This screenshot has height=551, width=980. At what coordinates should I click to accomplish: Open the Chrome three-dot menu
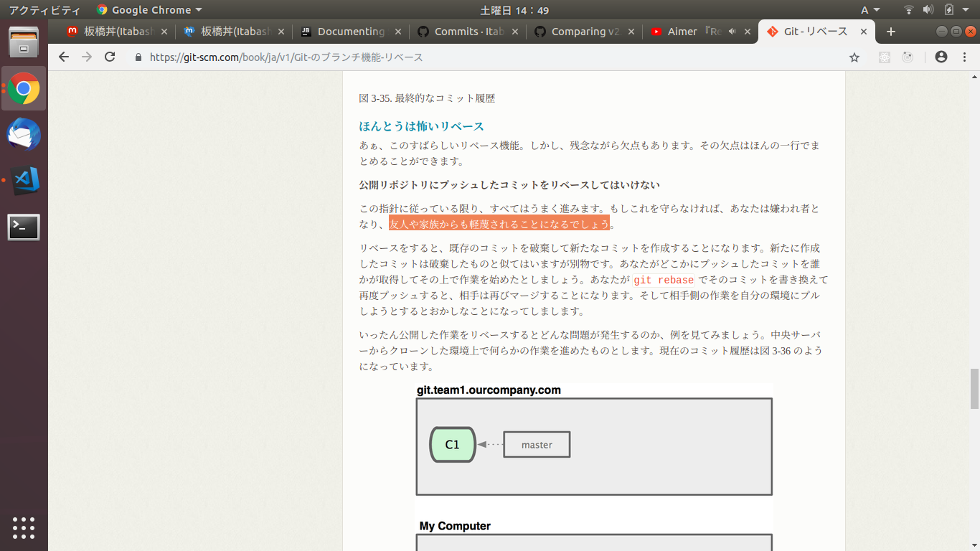point(963,57)
